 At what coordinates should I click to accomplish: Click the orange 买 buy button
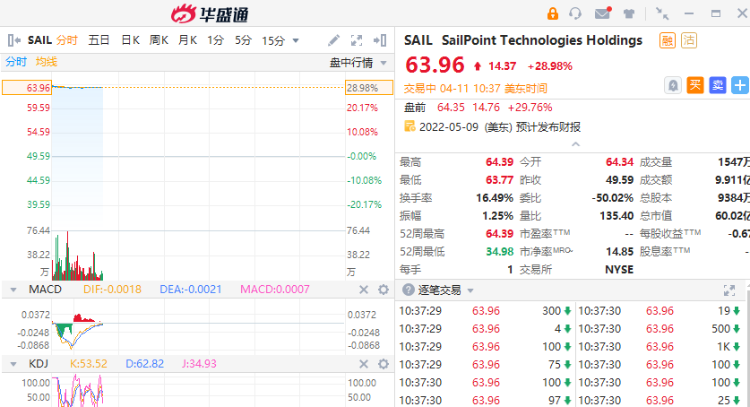(x=696, y=85)
